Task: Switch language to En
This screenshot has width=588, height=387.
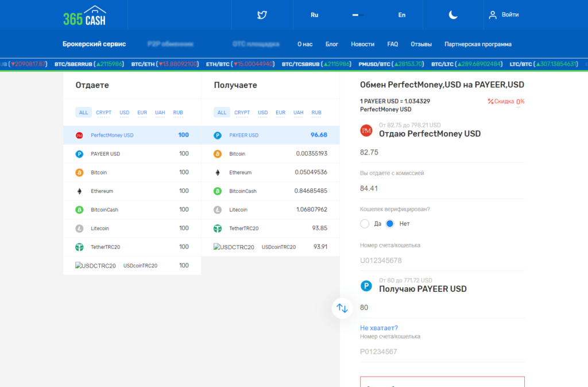Action: click(x=401, y=15)
